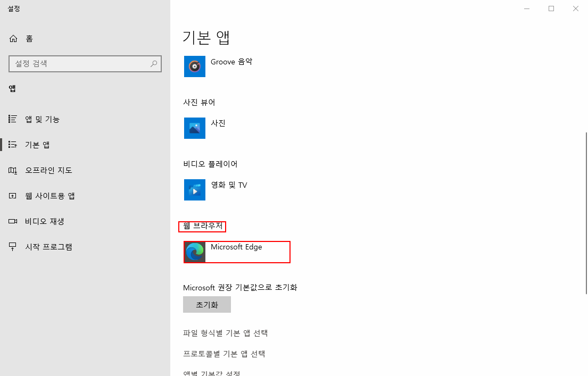Click the vertical scrollbar thumb
The width and height of the screenshot is (588, 376).
(x=586, y=213)
